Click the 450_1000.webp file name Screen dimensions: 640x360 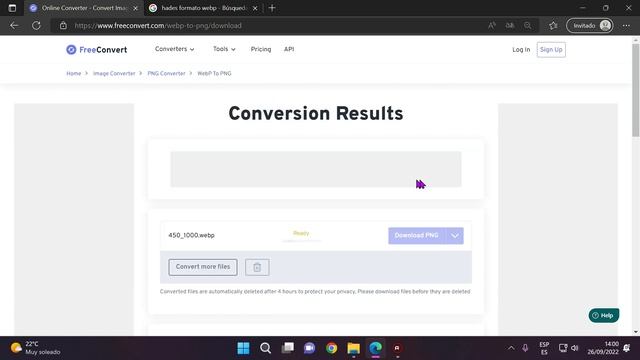point(191,236)
